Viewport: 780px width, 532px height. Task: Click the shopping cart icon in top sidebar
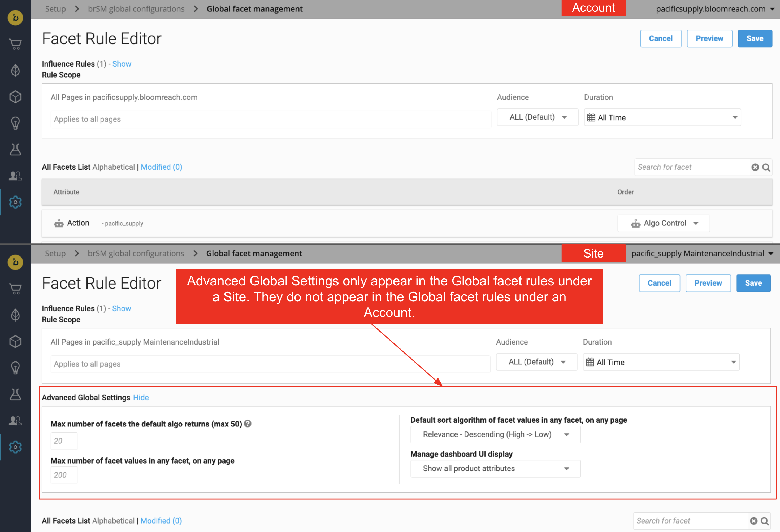click(x=15, y=44)
